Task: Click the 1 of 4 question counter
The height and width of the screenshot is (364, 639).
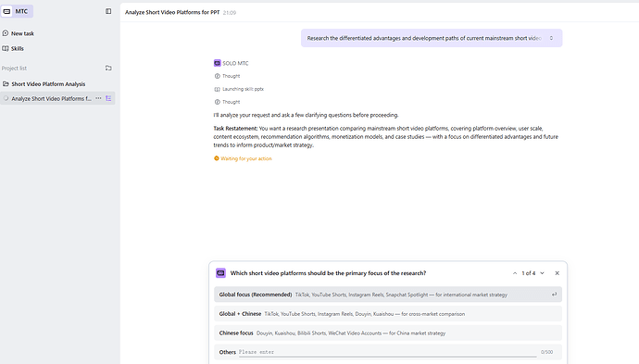Action: 528,273
